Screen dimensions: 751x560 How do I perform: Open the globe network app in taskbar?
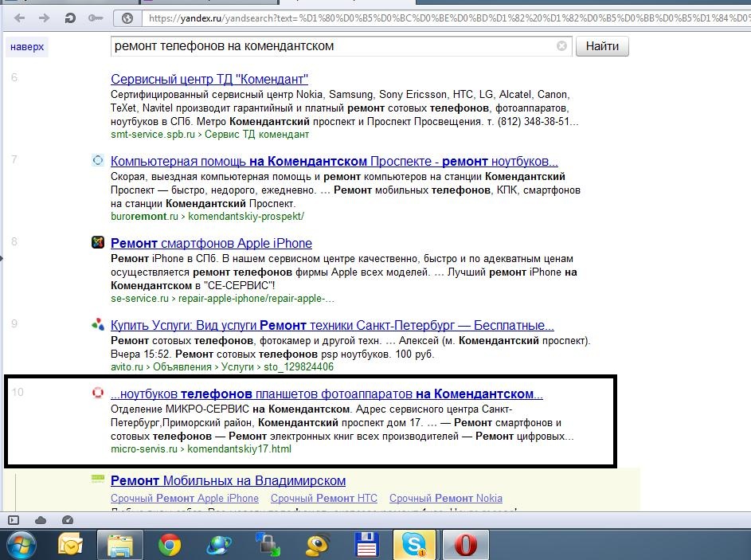click(219, 545)
